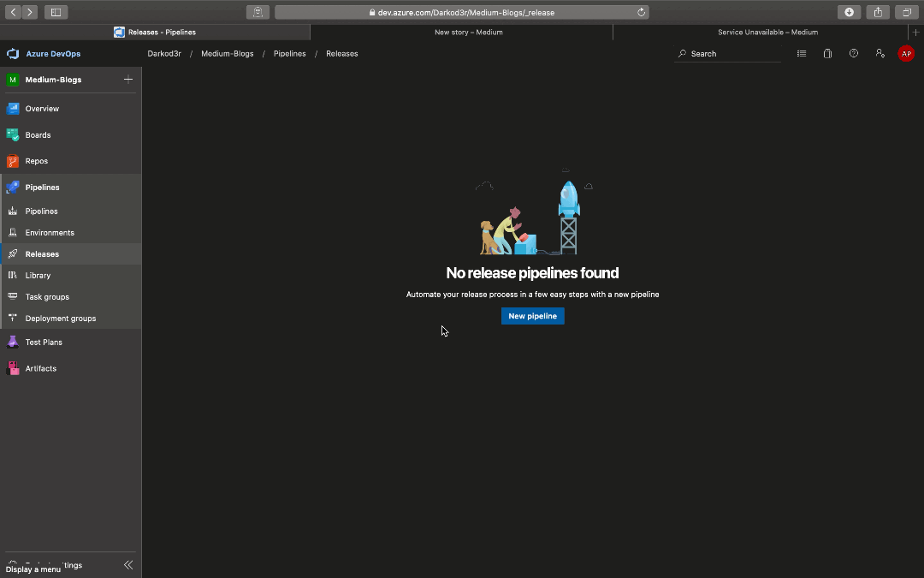Viewport: 924px width, 578px height.
Task: Click the Environments icon
Action: tap(12, 232)
